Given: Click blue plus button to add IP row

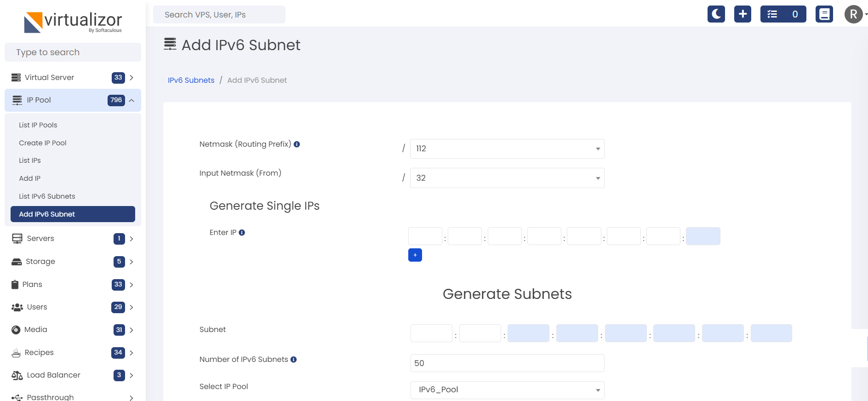Looking at the screenshot, I should coord(415,255).
